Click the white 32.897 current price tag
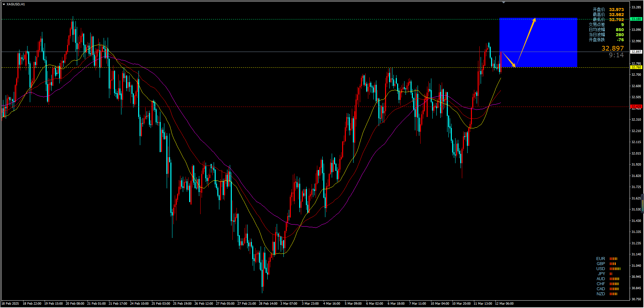 click(636, 52)
